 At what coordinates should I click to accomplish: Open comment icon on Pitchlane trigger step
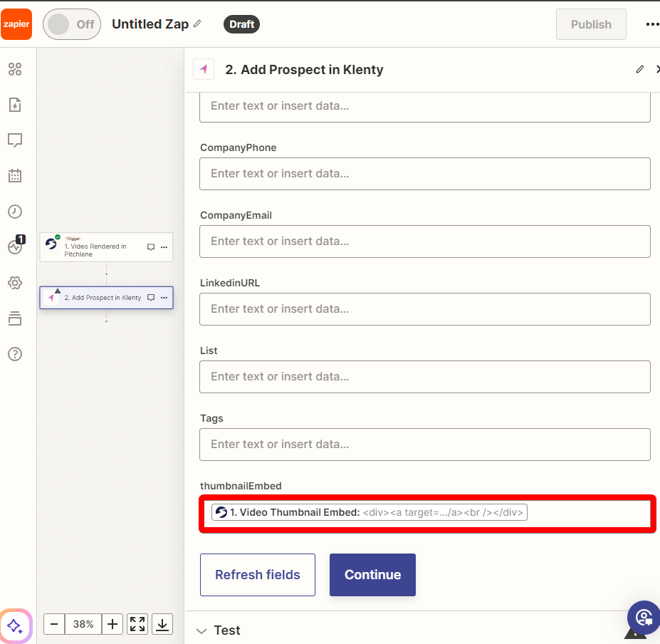point(151,247)
